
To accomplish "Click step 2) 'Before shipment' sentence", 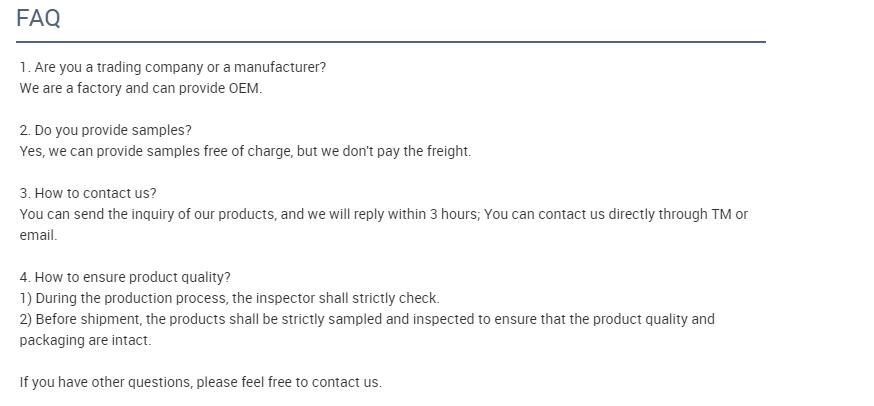I will click(x=367, y=320).
